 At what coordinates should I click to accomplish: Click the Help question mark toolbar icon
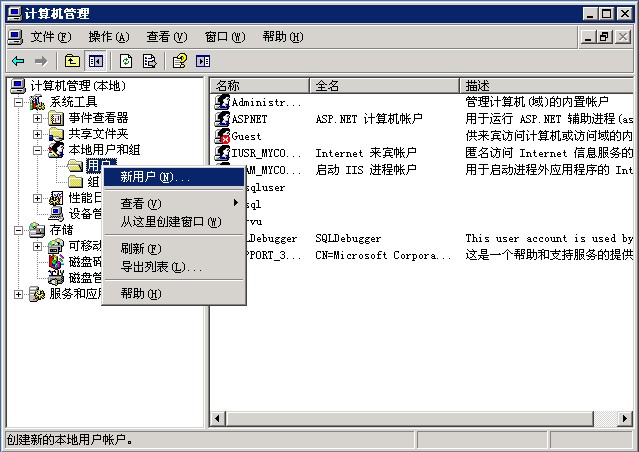[x=179, y=61]
